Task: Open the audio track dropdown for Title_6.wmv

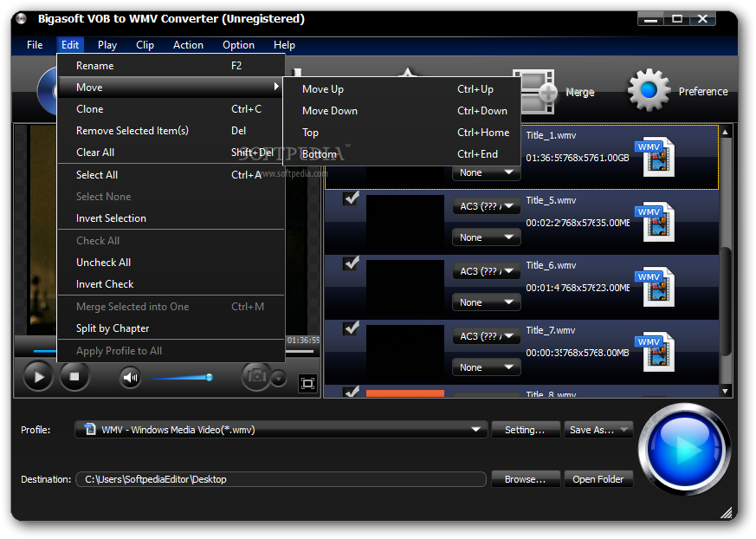Action: 487,271
